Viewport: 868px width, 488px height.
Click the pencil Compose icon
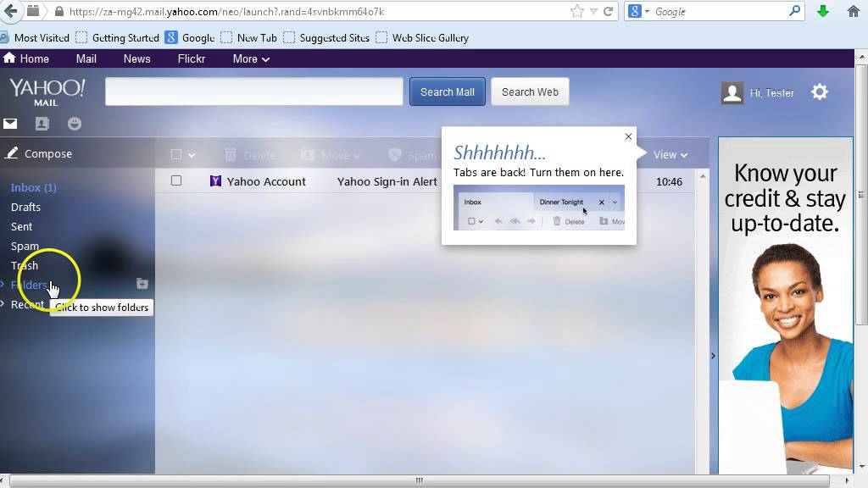(x=12, y=152)
